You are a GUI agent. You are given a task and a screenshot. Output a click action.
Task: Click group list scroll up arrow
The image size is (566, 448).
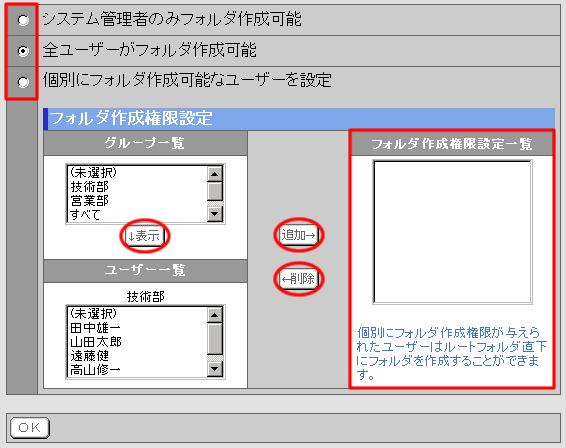pyautogui.click(x=215, y=174)
